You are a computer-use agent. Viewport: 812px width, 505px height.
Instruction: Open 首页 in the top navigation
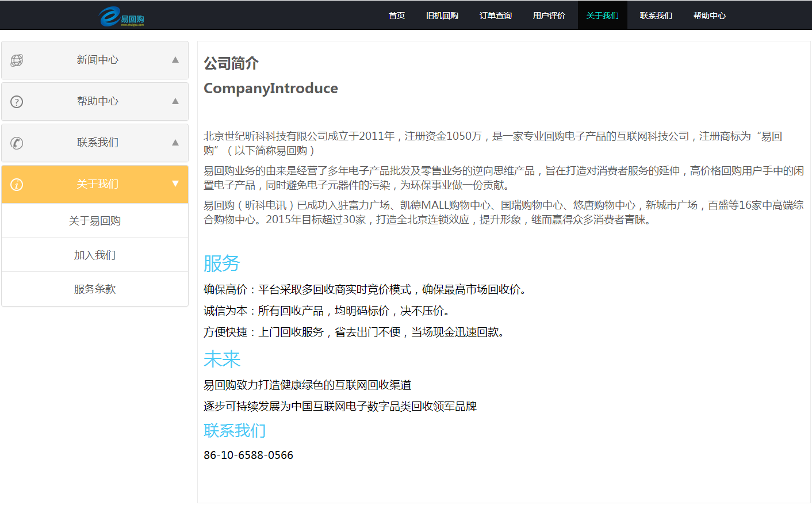tap(397, 16)
